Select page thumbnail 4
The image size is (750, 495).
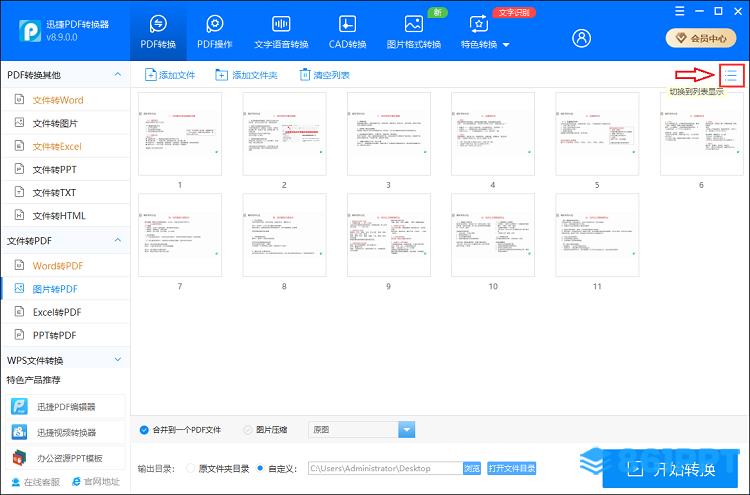[493, 134]
